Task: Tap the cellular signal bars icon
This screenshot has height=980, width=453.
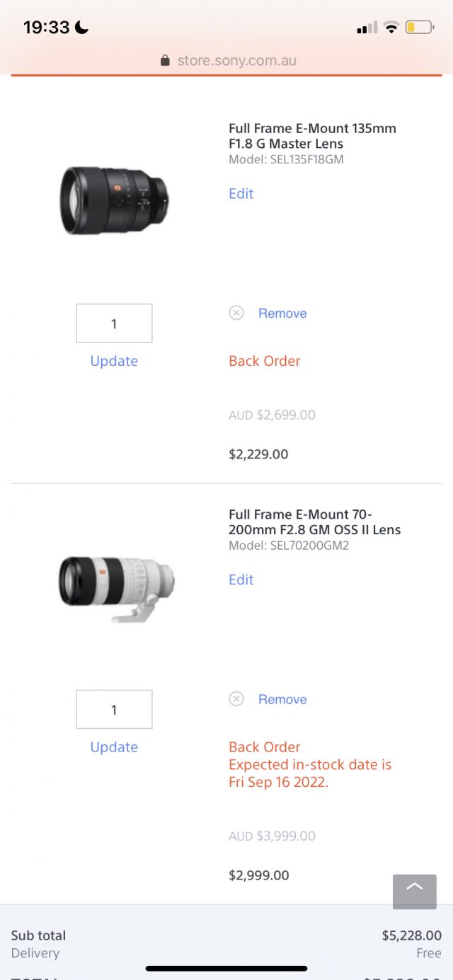Action: pyautogui.click(x=367, y=28)
